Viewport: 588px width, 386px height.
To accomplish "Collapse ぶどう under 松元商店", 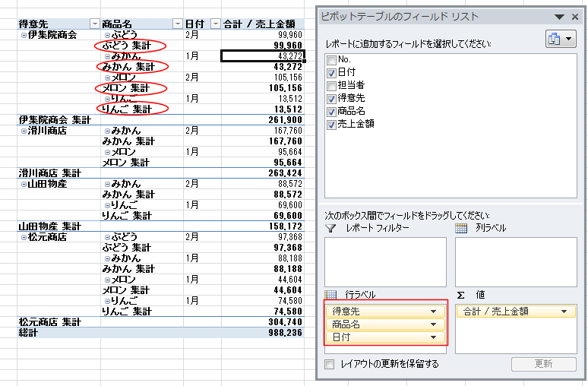I will click(107, 238).
